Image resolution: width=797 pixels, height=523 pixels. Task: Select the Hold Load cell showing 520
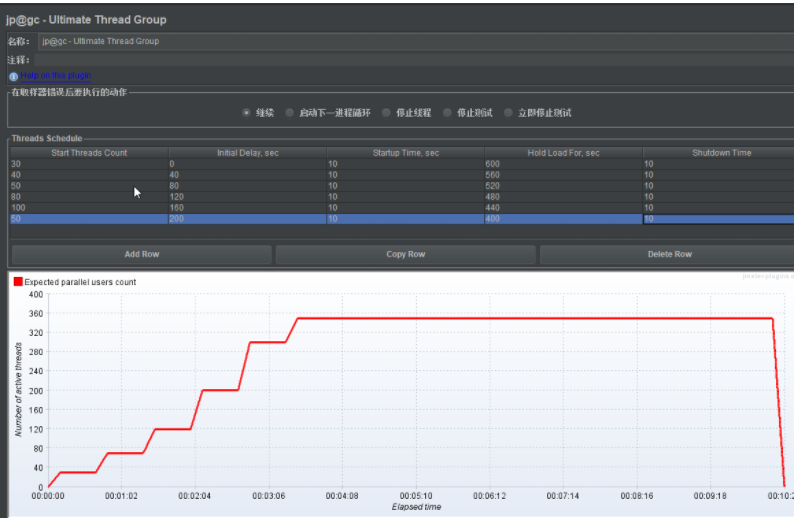[563, 186]
